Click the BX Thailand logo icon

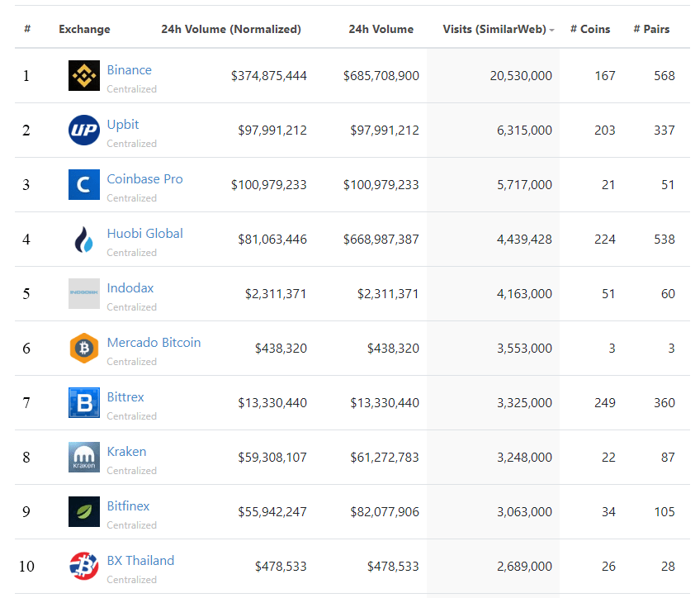tap(83, 567)
